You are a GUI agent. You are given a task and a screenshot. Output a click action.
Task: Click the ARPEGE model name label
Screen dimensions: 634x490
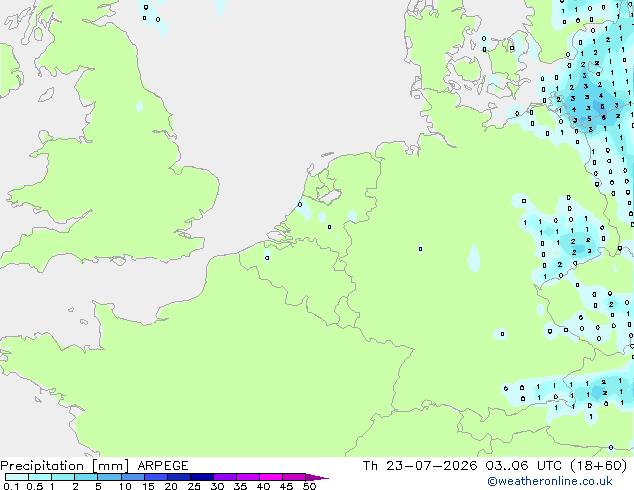(x=163, y=466)
